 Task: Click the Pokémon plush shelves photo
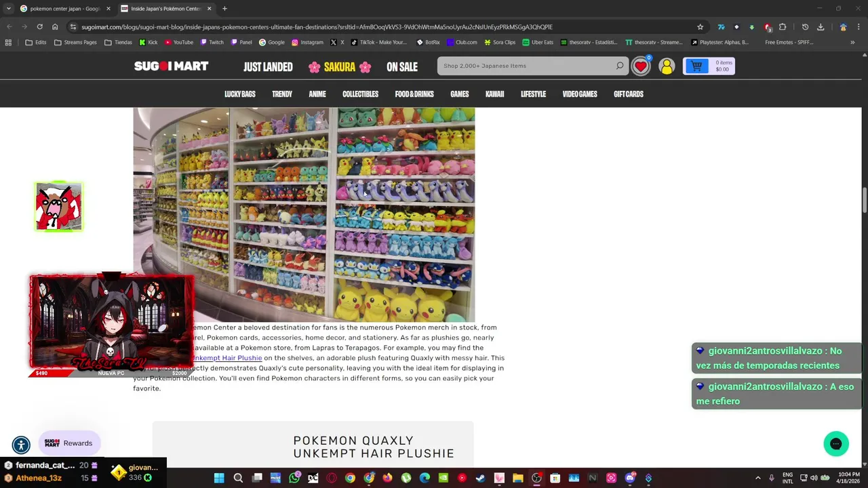304,214
